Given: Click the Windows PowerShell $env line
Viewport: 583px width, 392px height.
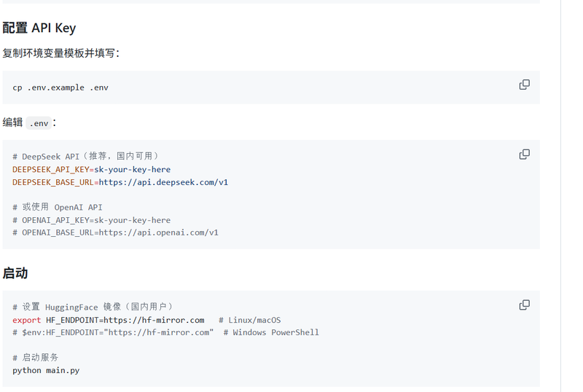Looking at the screenshot, I should click(165, 332).
